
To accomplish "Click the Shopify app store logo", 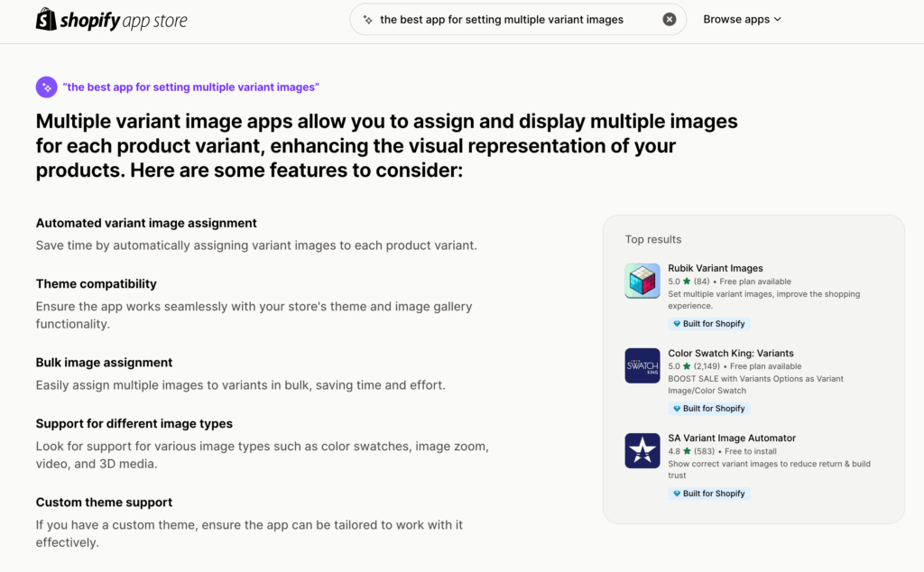I will click(x=111, y=20).
